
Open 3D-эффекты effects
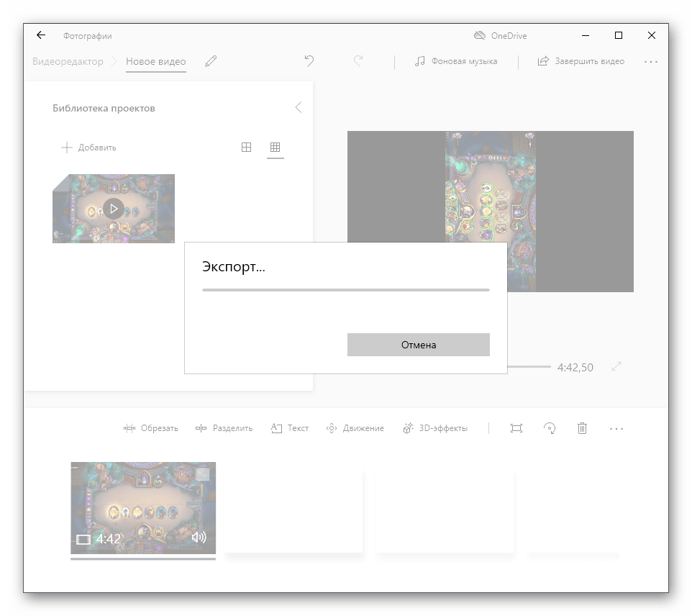click(x=435, y=428)
